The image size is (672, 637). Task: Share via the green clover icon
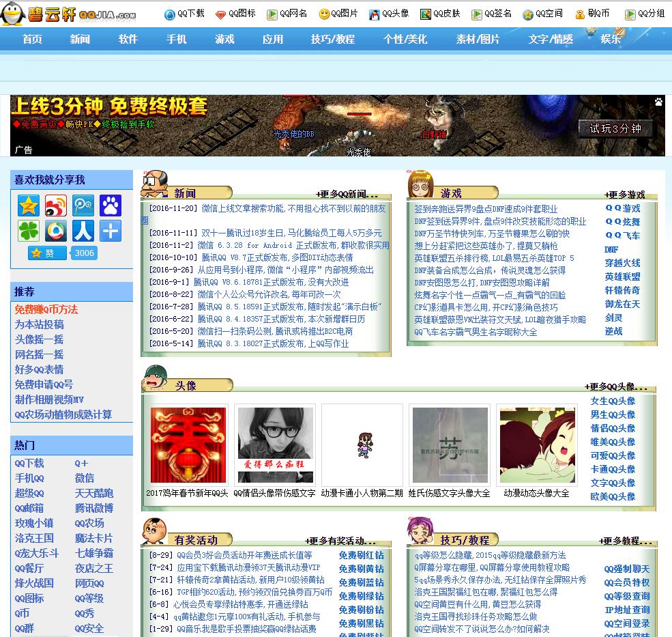(x=29, y=231)
